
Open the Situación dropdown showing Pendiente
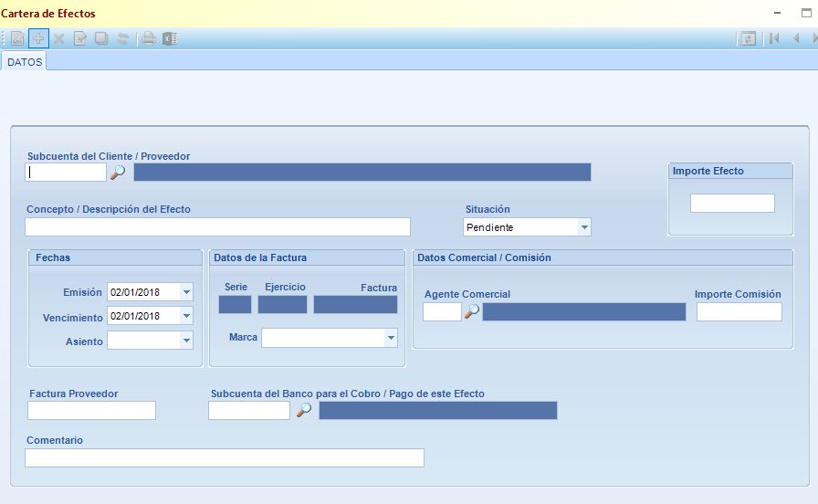pos(584,227)
